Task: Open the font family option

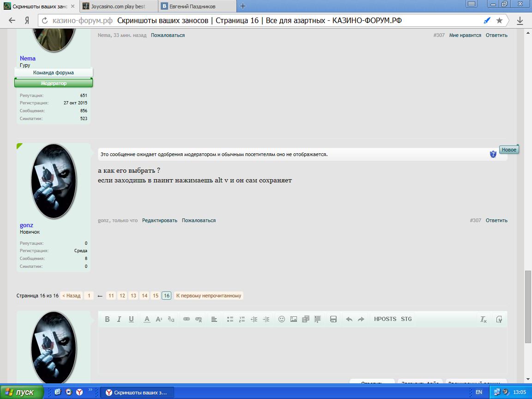Action: (x=171, y=319)
